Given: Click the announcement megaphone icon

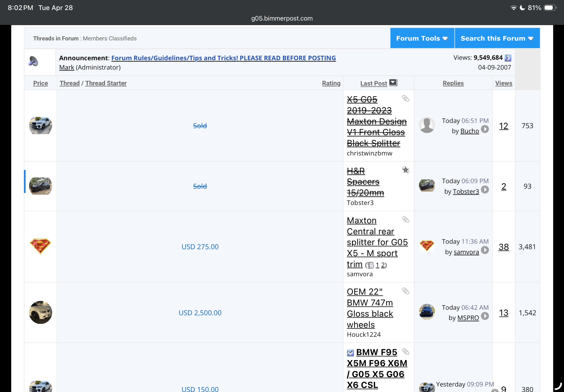Looking at the screenshot, I should coord(34,61).
